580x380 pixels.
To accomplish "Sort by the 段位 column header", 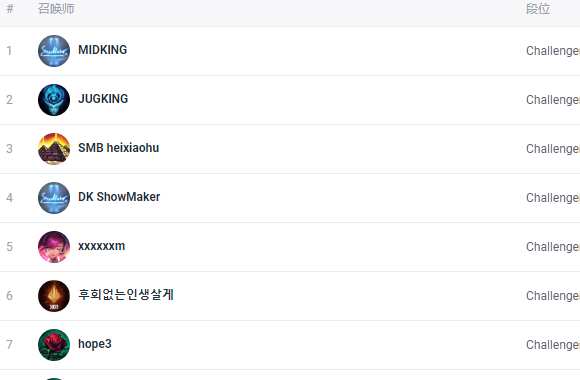I will 538,9.
